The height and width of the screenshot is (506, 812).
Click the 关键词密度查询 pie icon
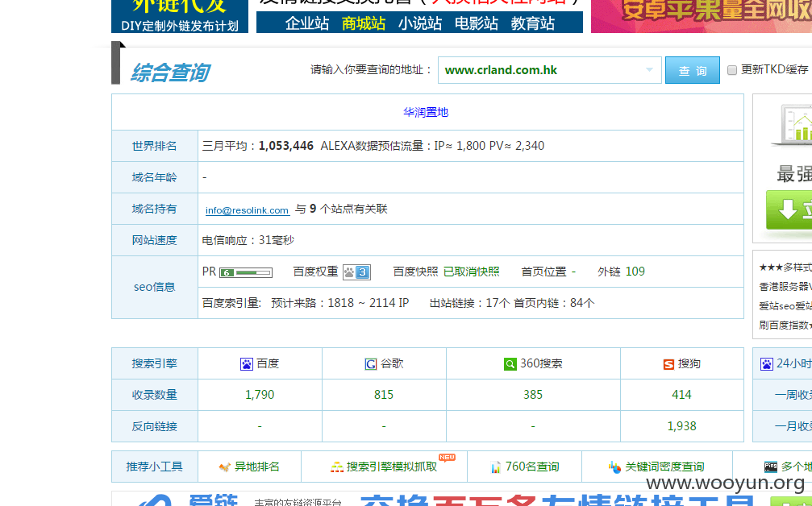614,467
